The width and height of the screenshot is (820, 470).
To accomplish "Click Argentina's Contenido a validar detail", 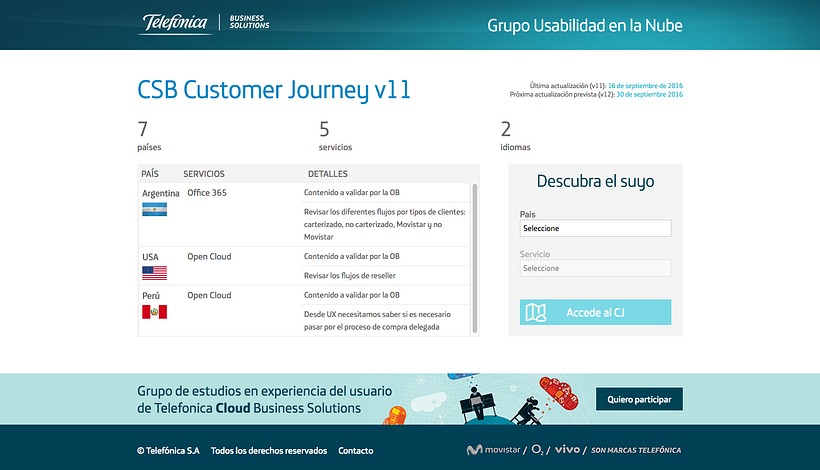I will pos(351,192).
